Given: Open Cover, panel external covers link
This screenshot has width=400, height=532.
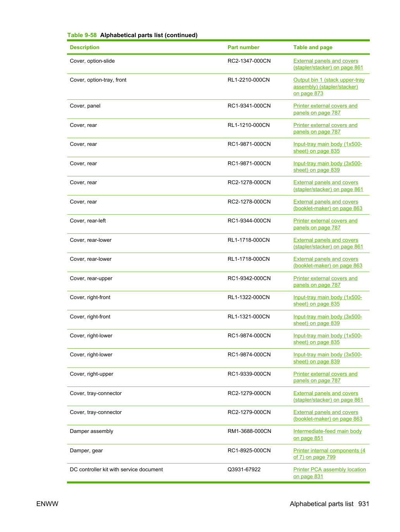Looking at the screenshot, I should point(325,109).
